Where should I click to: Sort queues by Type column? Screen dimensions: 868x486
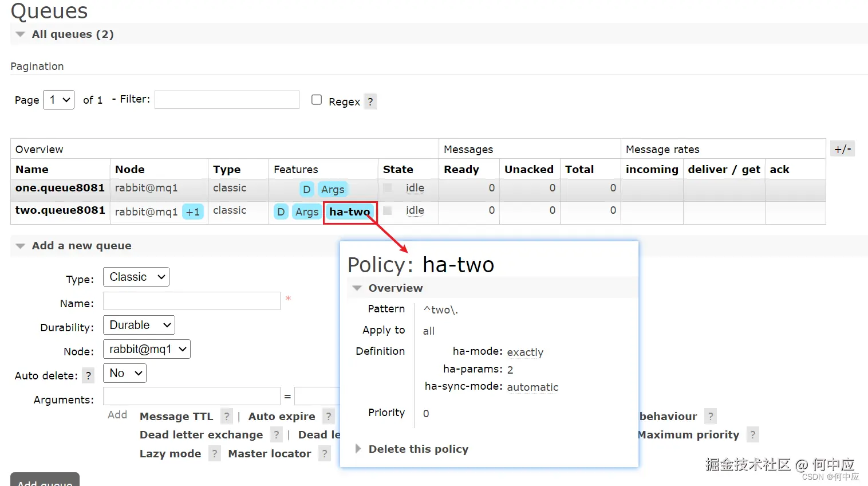coord(227,169)
